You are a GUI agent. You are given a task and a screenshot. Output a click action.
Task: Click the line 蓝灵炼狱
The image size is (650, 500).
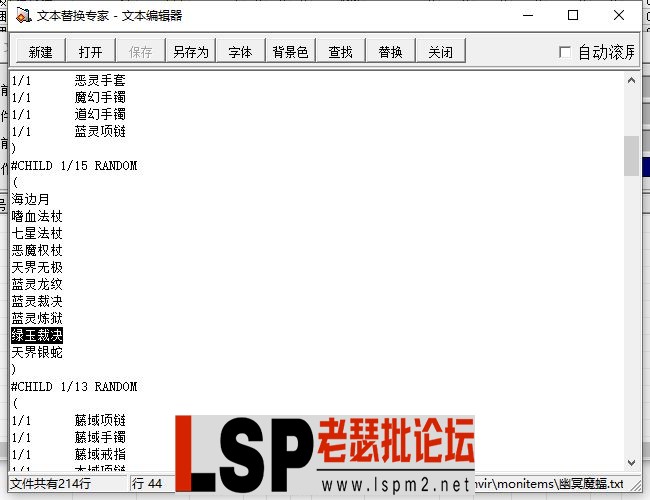[37, 318]
